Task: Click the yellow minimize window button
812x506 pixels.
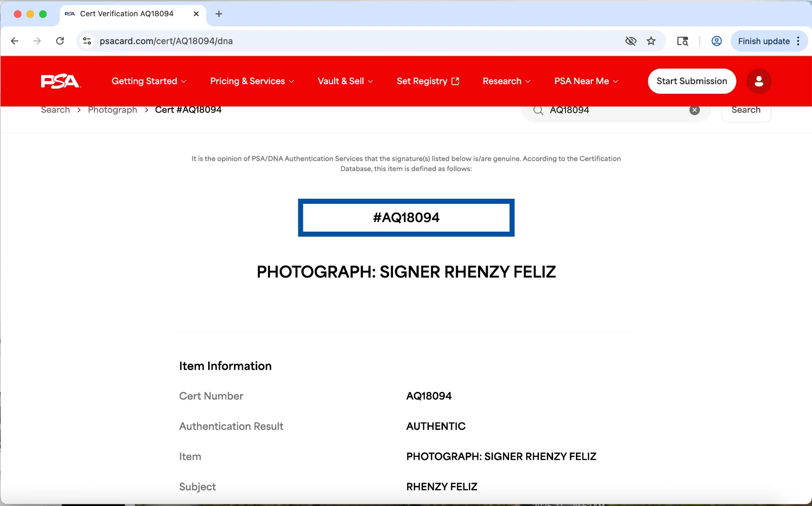Action: [x=30, y=14]
